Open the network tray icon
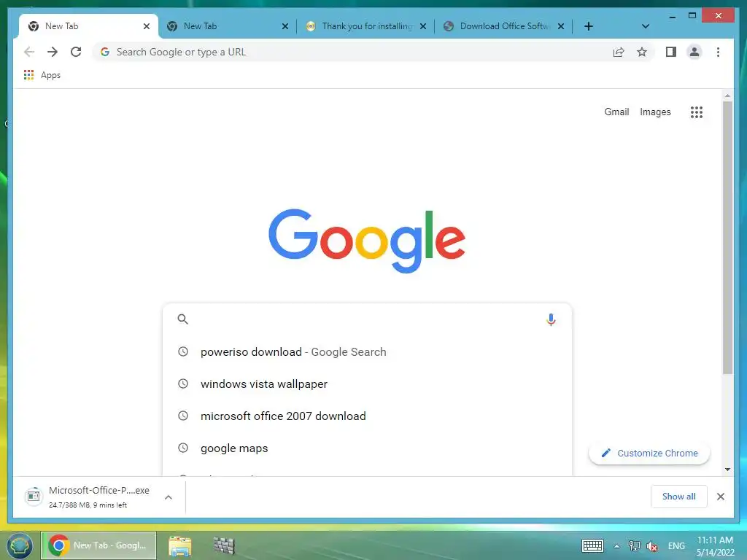 pos(634,546)
